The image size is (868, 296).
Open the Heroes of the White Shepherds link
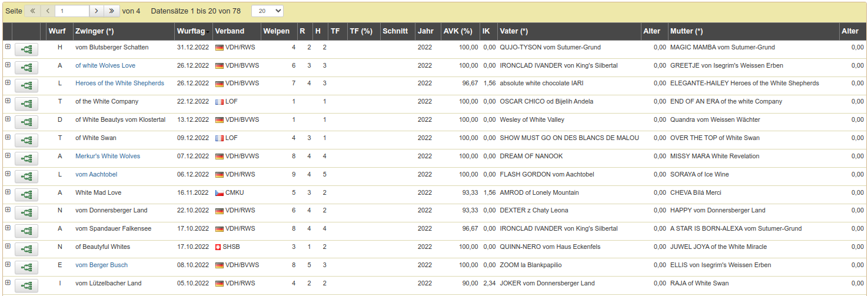pyautogui.click(x=119, y=83)
